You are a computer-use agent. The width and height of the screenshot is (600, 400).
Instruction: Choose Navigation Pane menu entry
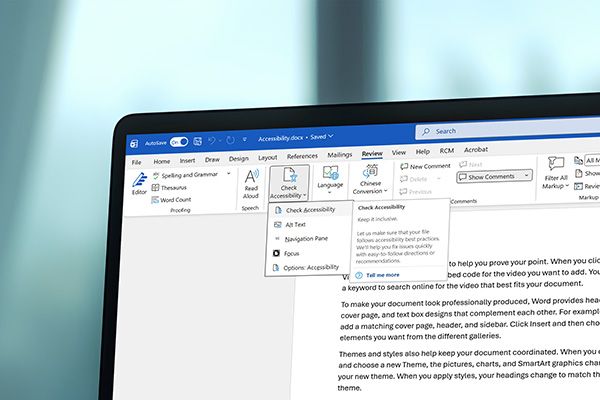pos(306,239)
